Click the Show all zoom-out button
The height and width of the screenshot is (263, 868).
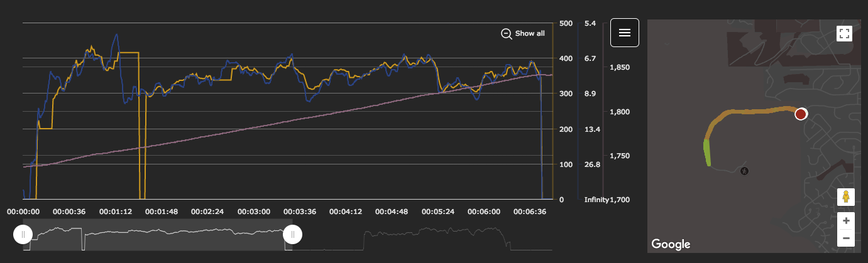(x=522, y=34)
